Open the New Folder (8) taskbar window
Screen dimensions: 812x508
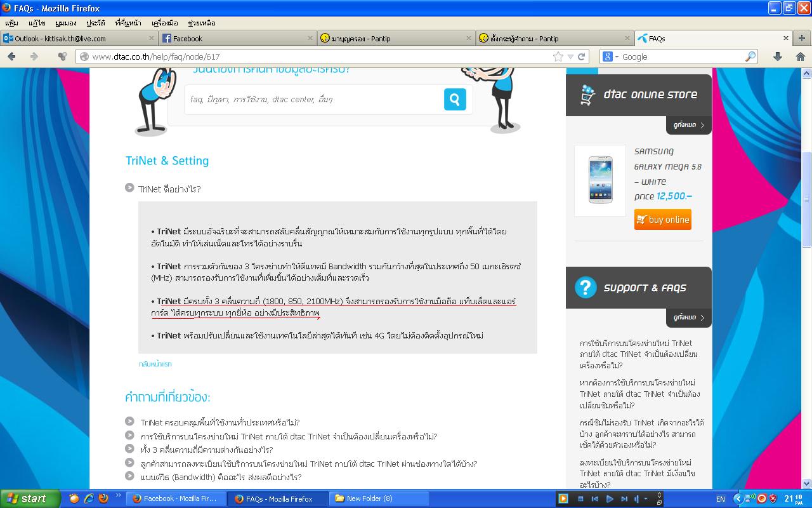point(378,498)
